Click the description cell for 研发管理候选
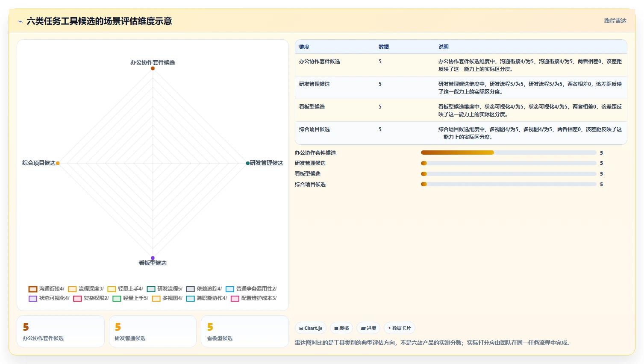This screenshot has height=364, width=644. tap(530, 88)
